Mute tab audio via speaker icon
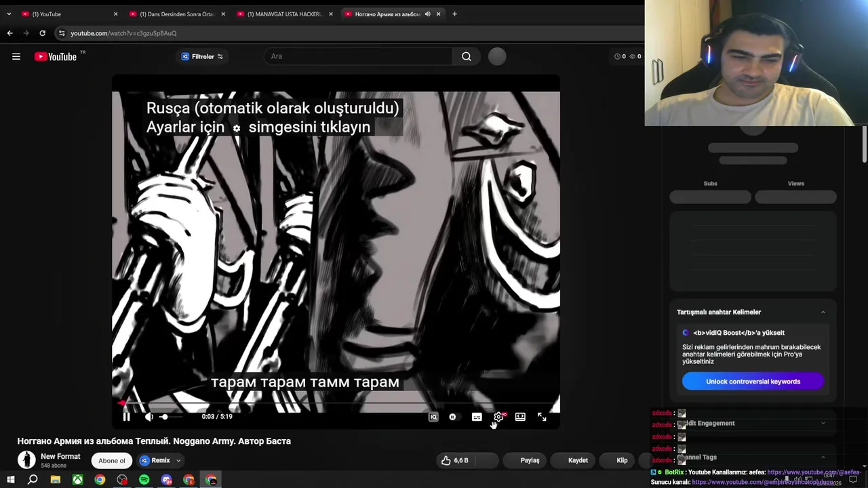 point(427,14)
